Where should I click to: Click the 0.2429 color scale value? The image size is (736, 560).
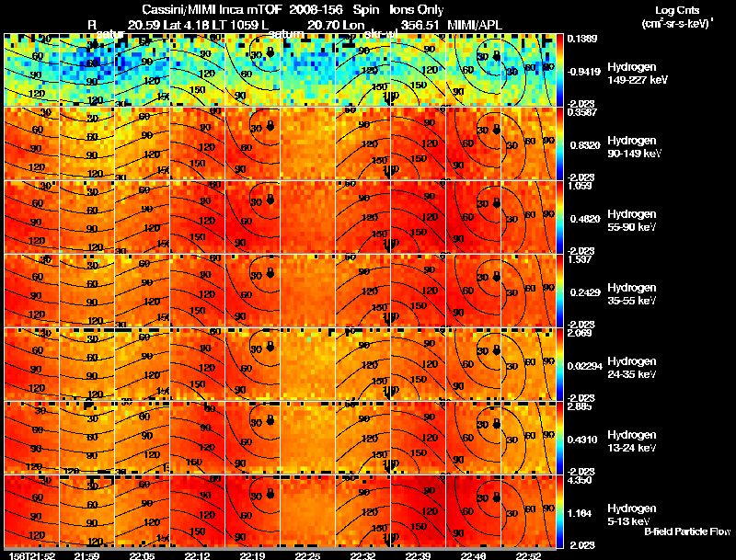click(x=584, y=292)
